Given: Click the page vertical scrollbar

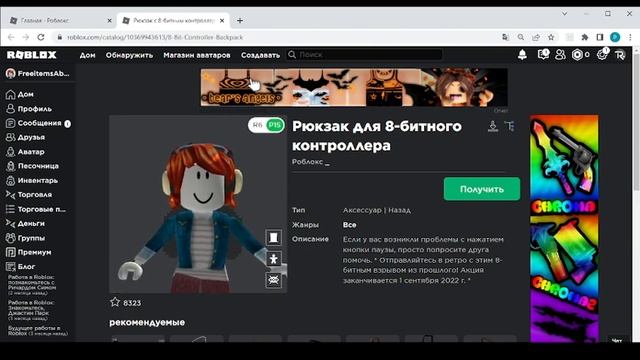Looking at the screenshot, I should click(636, 122).
